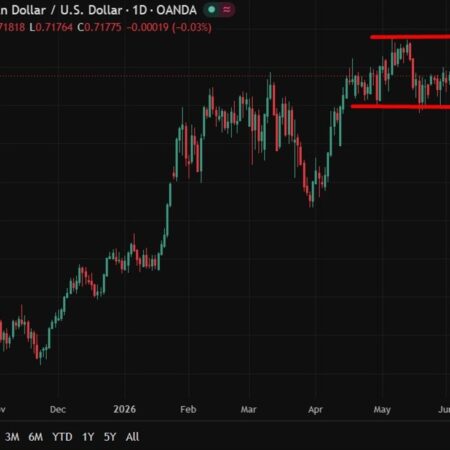Show the All time range
This screenshot has width=450, height=450.
(x=132, y=437)
